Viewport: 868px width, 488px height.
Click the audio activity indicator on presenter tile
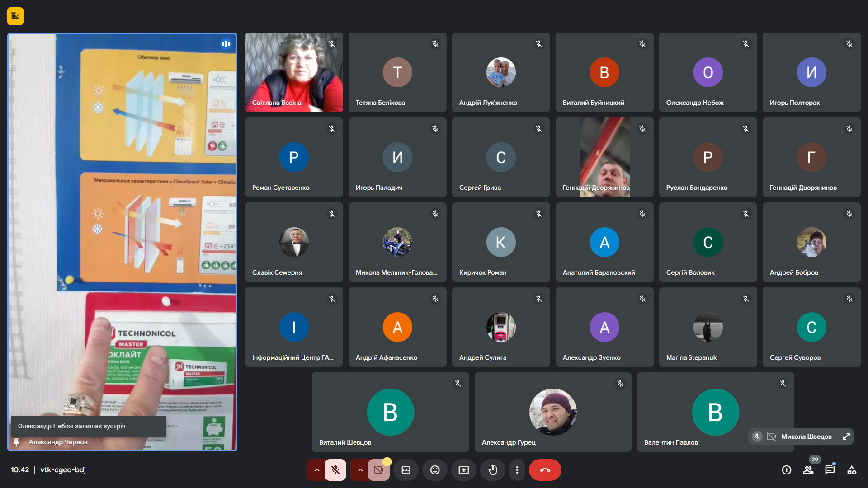226,44
